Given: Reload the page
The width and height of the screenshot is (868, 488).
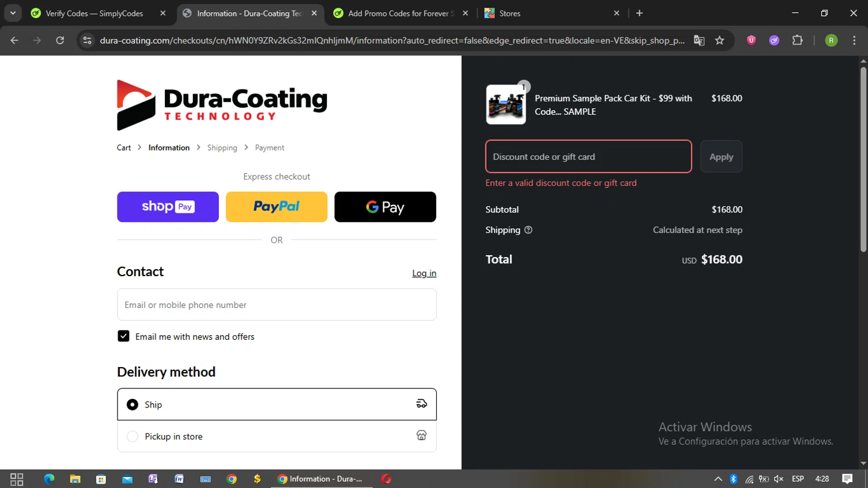Looking at the screenshot, I should pos(60,40).
